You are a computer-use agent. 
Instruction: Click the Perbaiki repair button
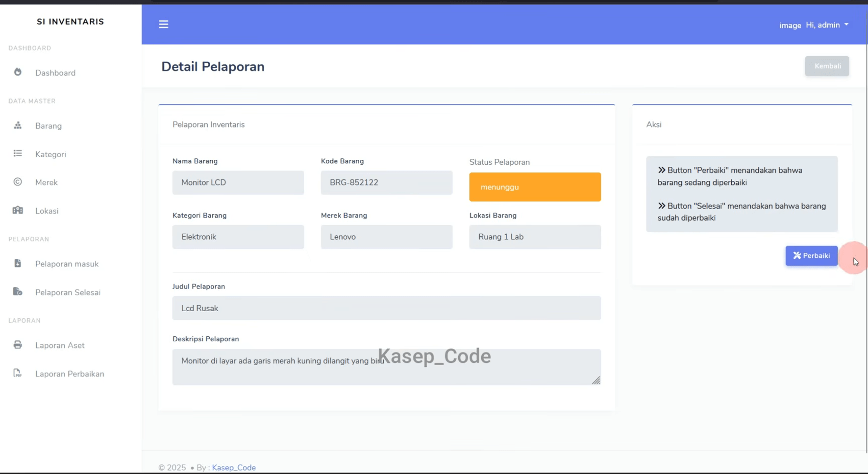[x=811, y=256]
